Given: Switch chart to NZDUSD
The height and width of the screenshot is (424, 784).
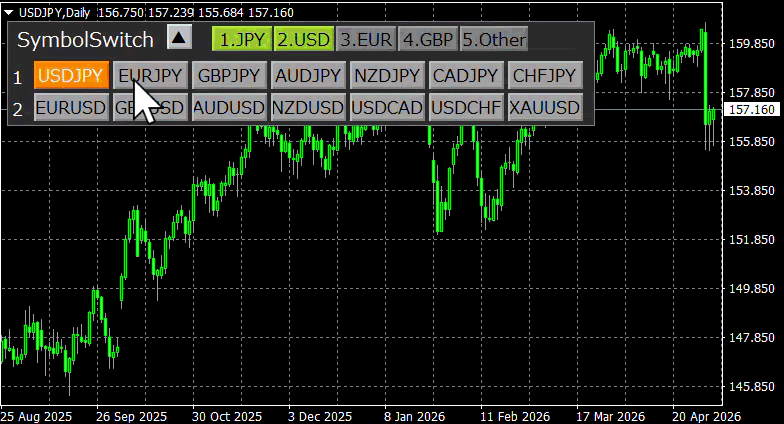Looking at the screenshot, I should 308,108.
